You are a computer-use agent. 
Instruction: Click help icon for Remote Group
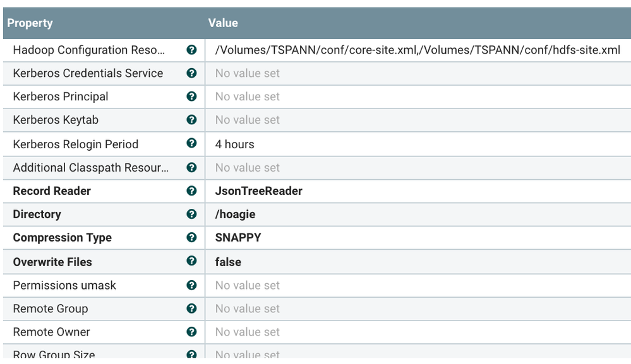pos(192,308)
